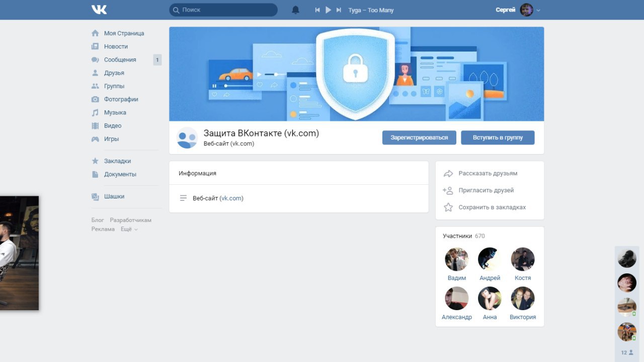Click the unread messages counter badge
Image resolution: width=644 pixels, height=362 pixels.
(157, 60)
